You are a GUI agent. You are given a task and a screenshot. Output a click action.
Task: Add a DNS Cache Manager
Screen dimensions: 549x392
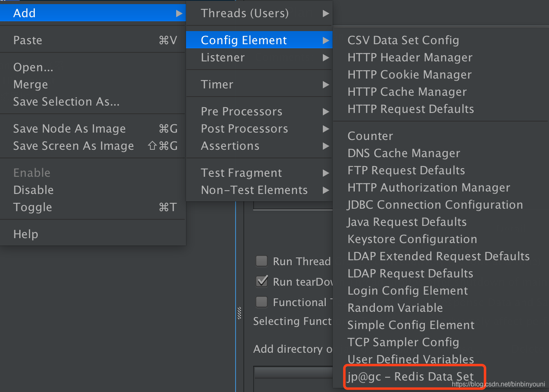[x=441, y=153]
